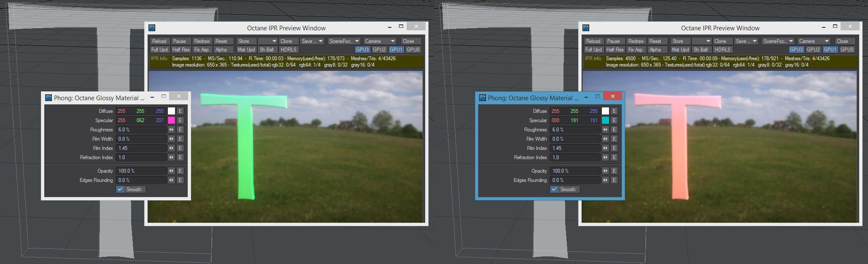Screen dimensions: 868x264
Task: Click the Refraction Index arrows in the magenta-specular material panel
Action: [x=171, y=157]
